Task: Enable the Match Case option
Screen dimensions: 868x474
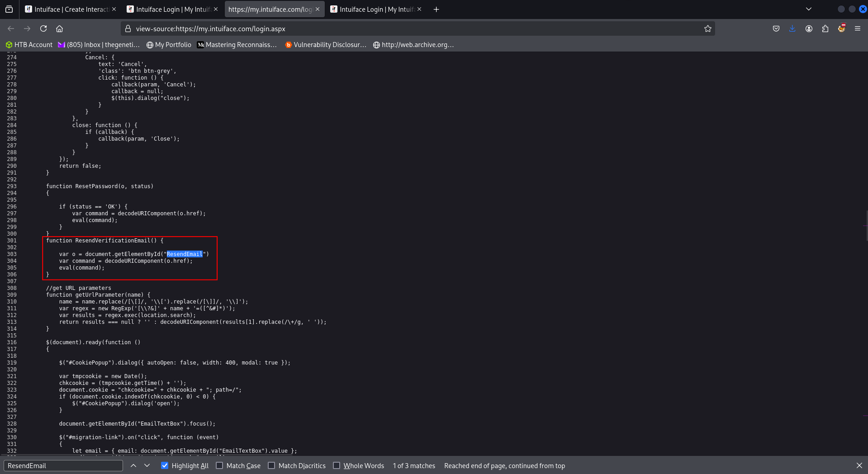Action: point(220,465)
